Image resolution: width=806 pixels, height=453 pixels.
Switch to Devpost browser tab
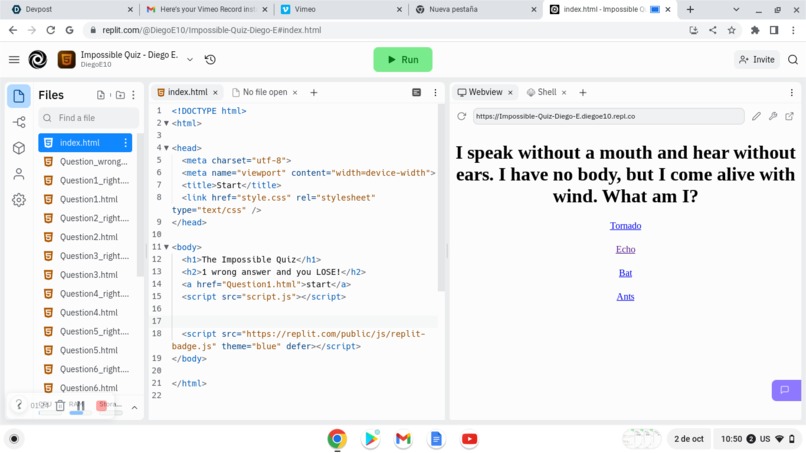(x=72, y=9)
